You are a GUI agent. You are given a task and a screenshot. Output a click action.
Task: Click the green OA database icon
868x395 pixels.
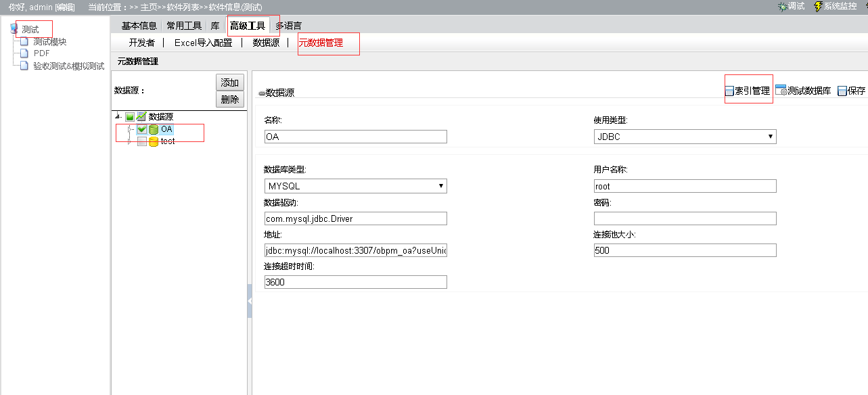pyautogui.click(x=154, y=129)
